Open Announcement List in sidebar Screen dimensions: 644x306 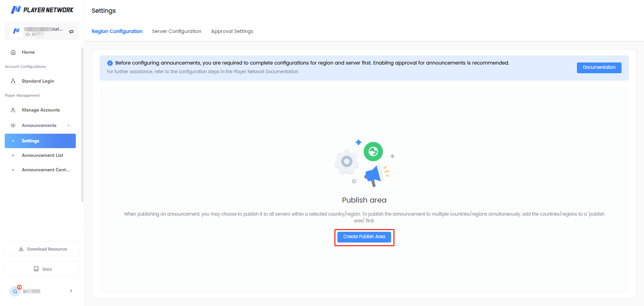(42, 156)
